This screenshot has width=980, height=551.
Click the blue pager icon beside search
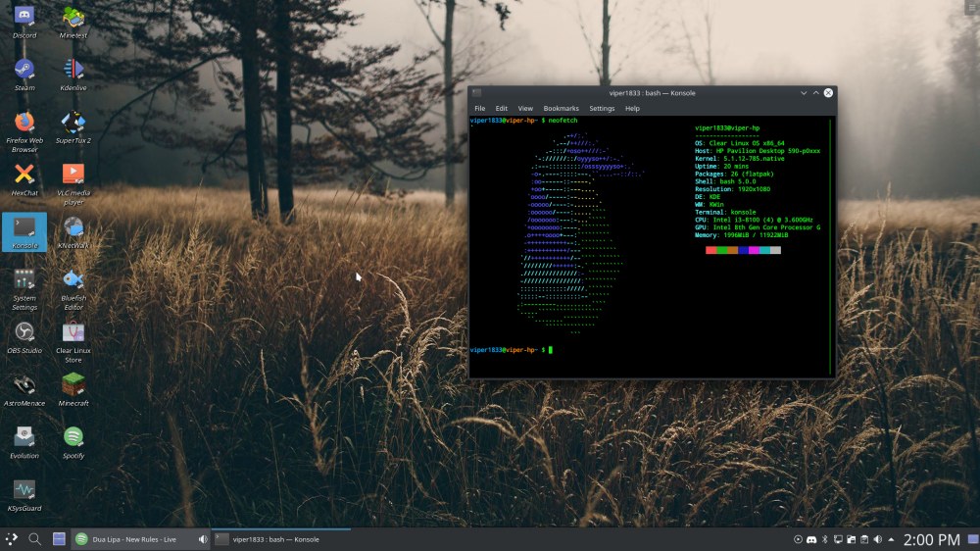59,539
